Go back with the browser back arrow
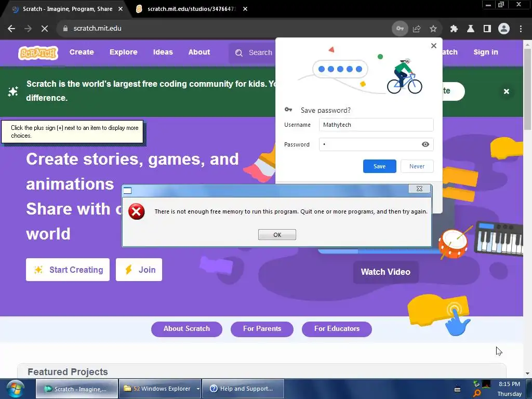The height and width of the screenshot is (399, 532). (11, 29)
